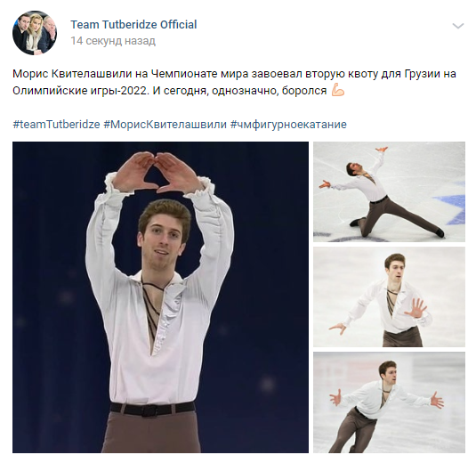Open the post via '14 секунд назад' timestamp

pos(113,41)
